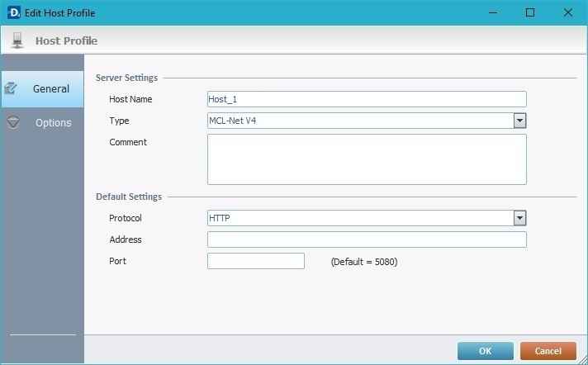The height and width of the screenshot is (365, 588).
Task: Focus the Address input field
Action: pos(366,239)
